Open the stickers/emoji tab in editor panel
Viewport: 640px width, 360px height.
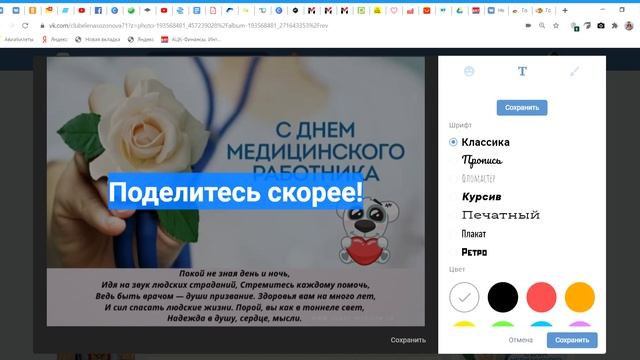pos(469,71)
